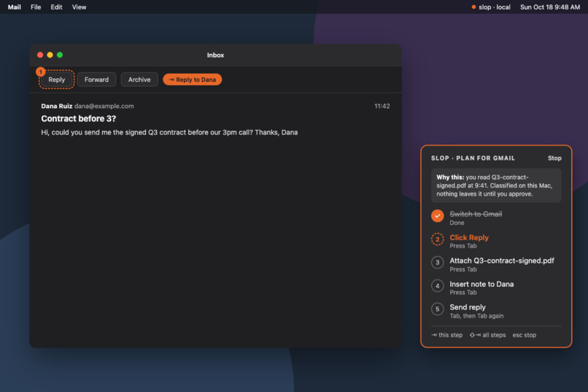Click the step 5 circle icon
Image resolution: width=588 pixels, height=392 pixels.
437,309
